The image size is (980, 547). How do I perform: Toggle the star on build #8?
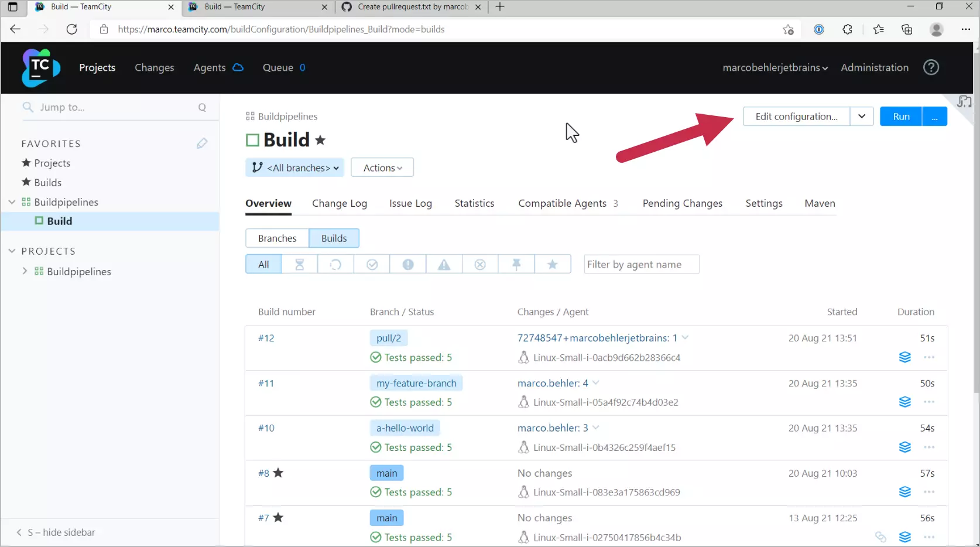coord(279,473)
